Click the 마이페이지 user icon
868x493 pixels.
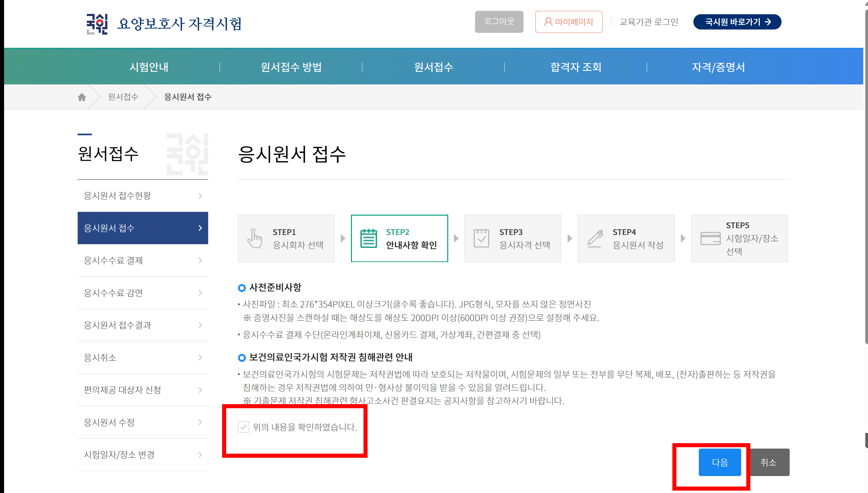[548, 22]
